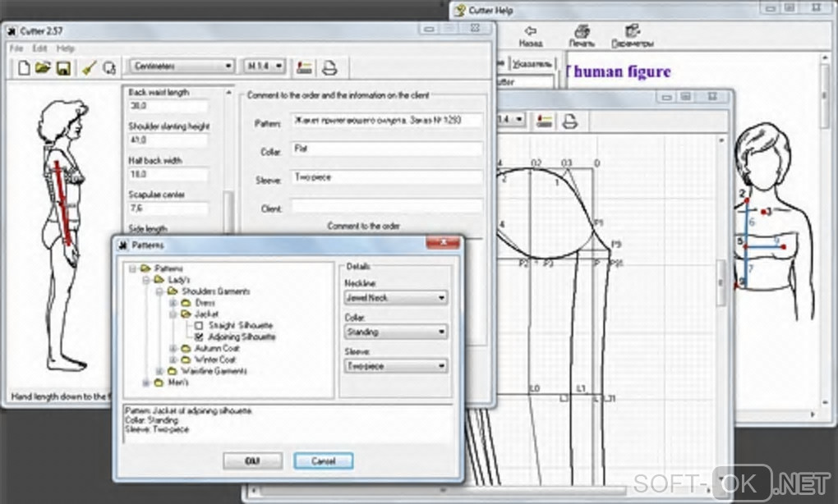Click the 'Details' group label in Patterns
The height and width of the screenshot is (504, 838).
point(357,267)
